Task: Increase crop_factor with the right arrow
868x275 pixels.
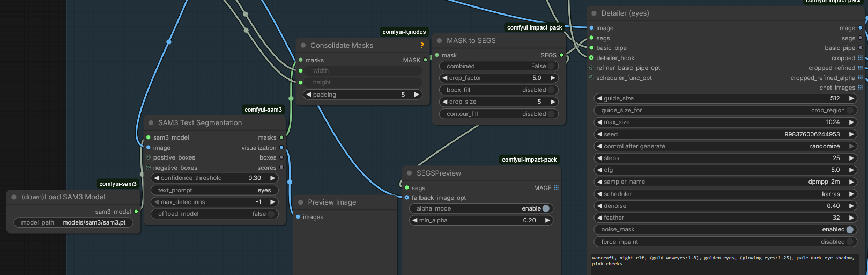Action: (x=553, y=78)
